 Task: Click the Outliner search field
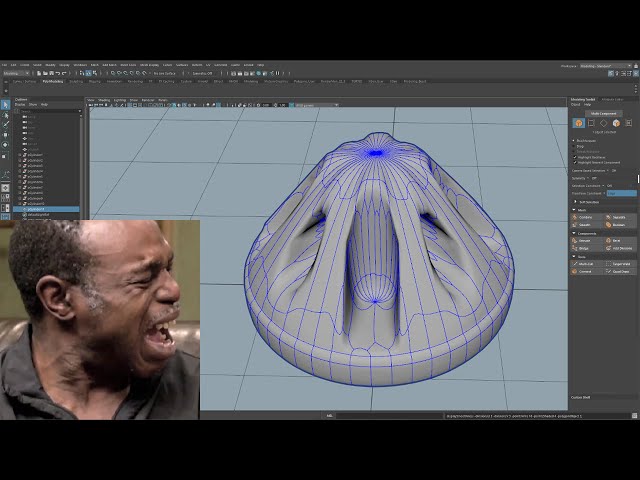[49, 111]
